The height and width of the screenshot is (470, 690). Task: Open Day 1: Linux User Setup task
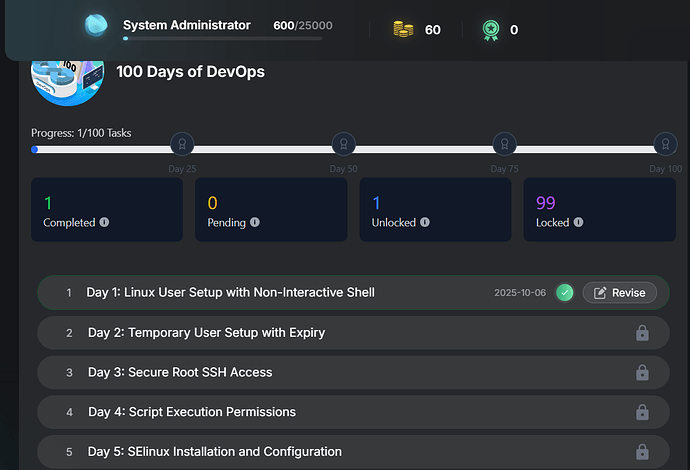pos(230,293)
